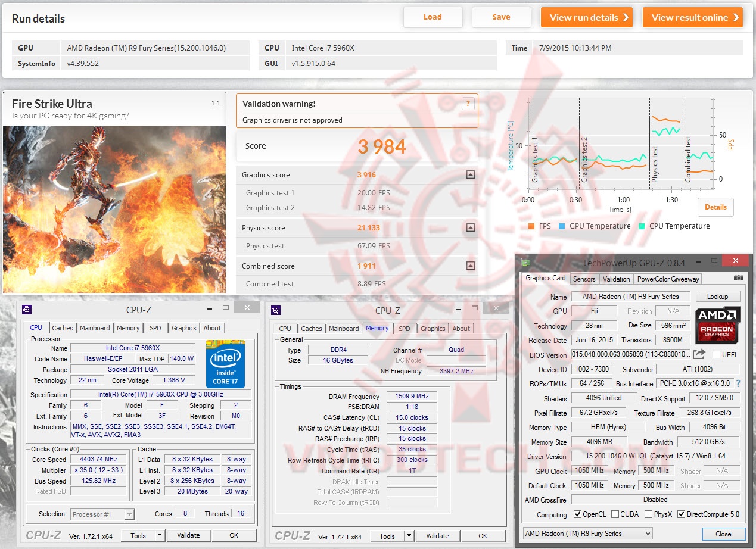This screenshot has height=549, width=756.
Task: Click the orange FPS legend swatch
Action: point(531,226)
